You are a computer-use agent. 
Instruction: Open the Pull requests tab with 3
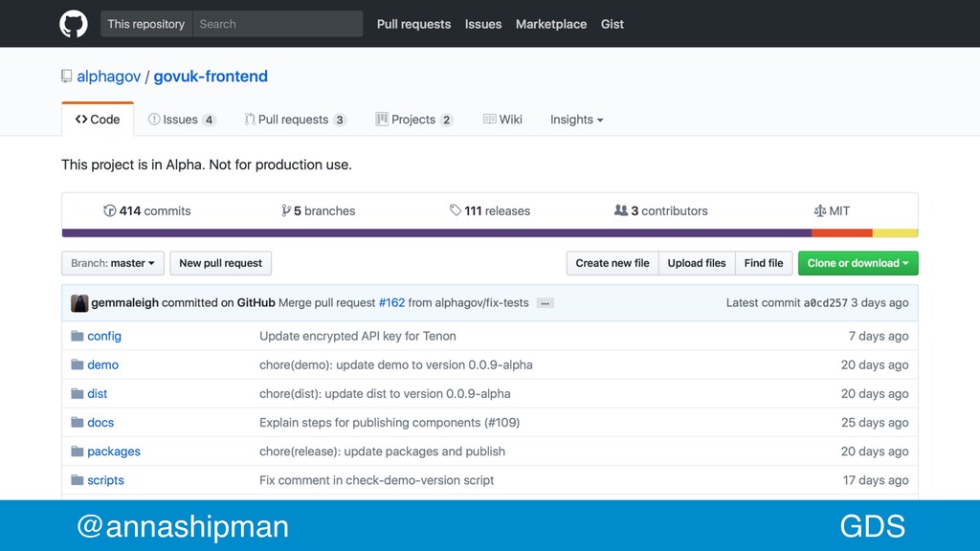[x=295, y=120]
